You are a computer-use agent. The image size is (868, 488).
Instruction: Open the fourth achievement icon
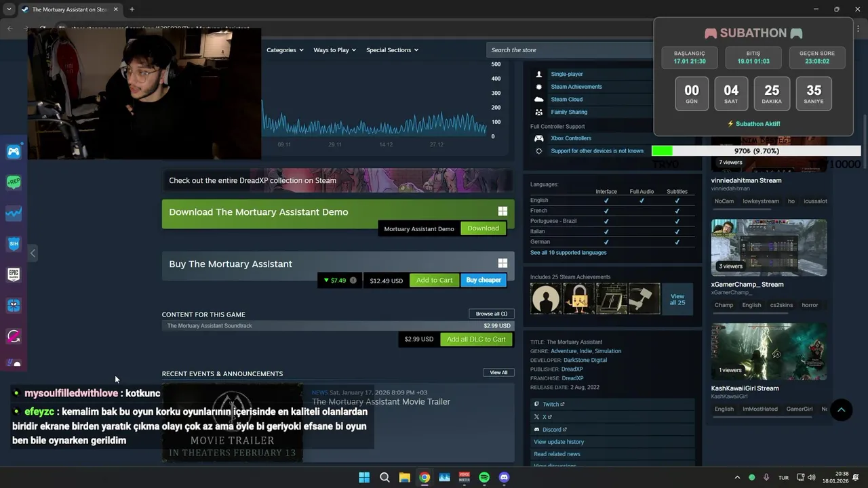tap(645, 298)
